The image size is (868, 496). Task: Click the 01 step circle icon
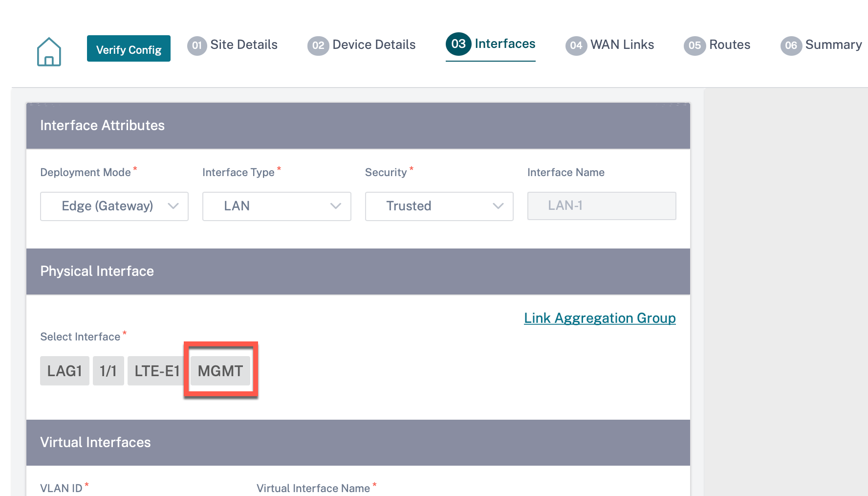coord(197,45)
